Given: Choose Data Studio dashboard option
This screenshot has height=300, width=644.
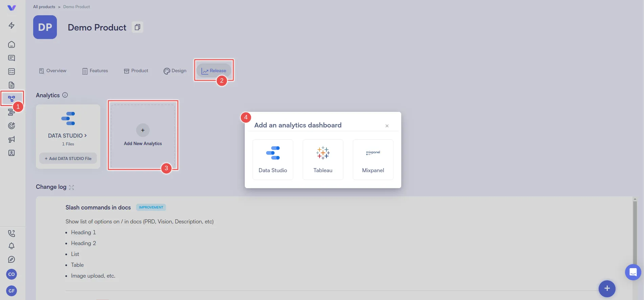Looking at the screenshot, I should 273,160.
